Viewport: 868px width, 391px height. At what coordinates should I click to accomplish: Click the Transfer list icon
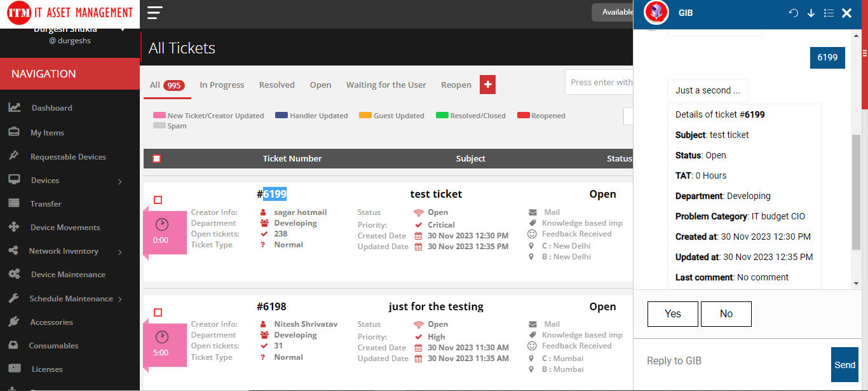point(14,203)
